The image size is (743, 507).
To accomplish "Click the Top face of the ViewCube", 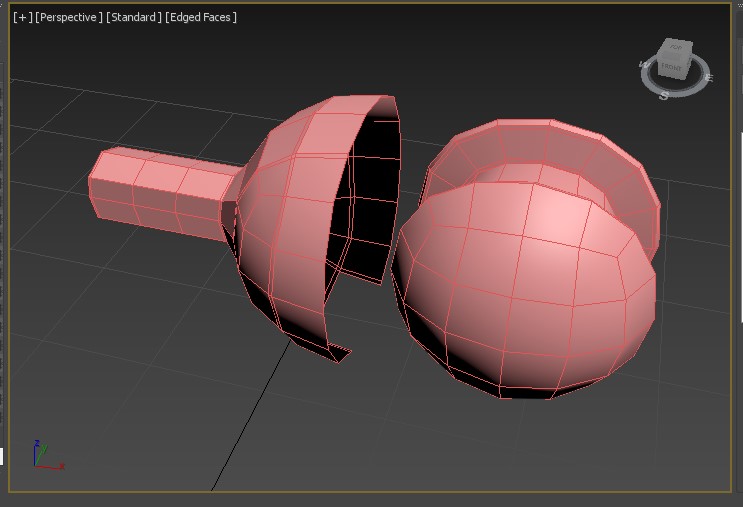I will click(x=676, y=48).
